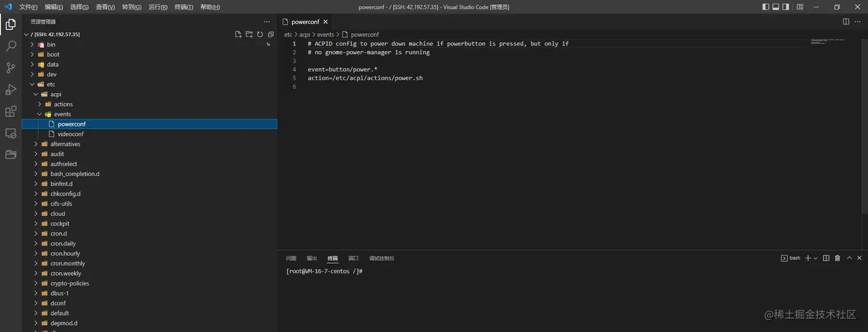This screenshot has width=868, height=332.
Task: Click the editor minimap preview
Action: click(827, 41)
